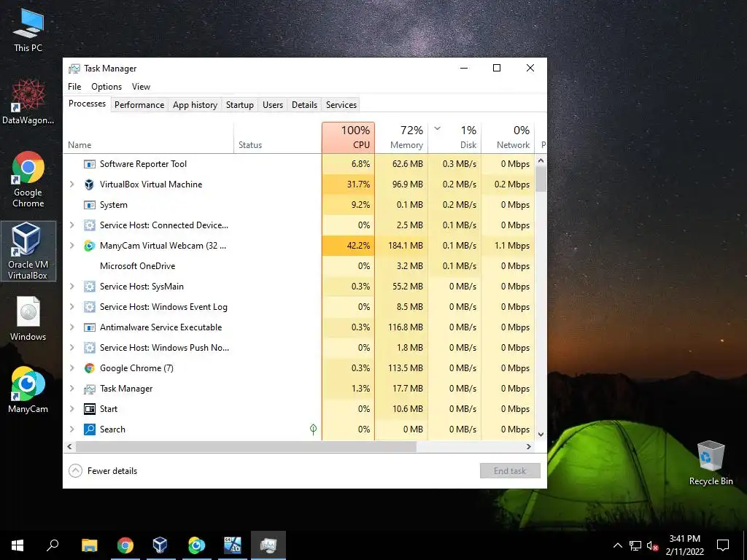Click the Start process icon

point(89,409)
